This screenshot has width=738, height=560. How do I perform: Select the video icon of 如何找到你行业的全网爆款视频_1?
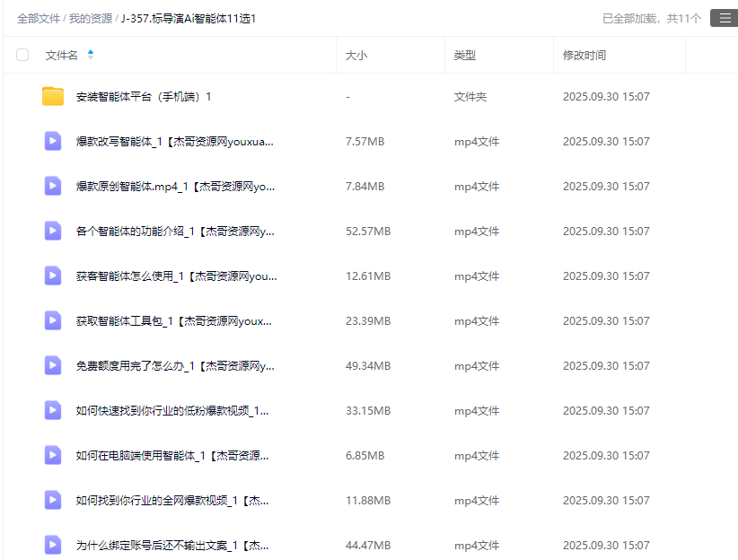52,500
